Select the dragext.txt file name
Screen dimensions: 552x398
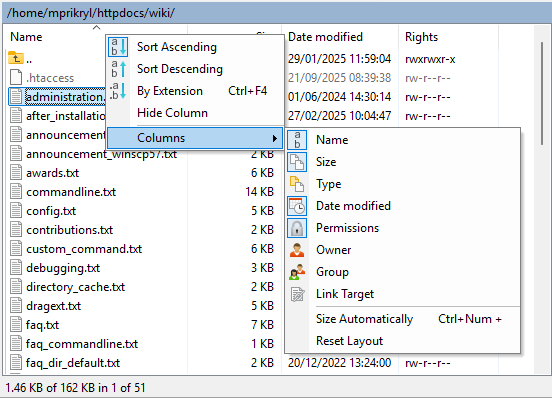(x=54, y=306)
